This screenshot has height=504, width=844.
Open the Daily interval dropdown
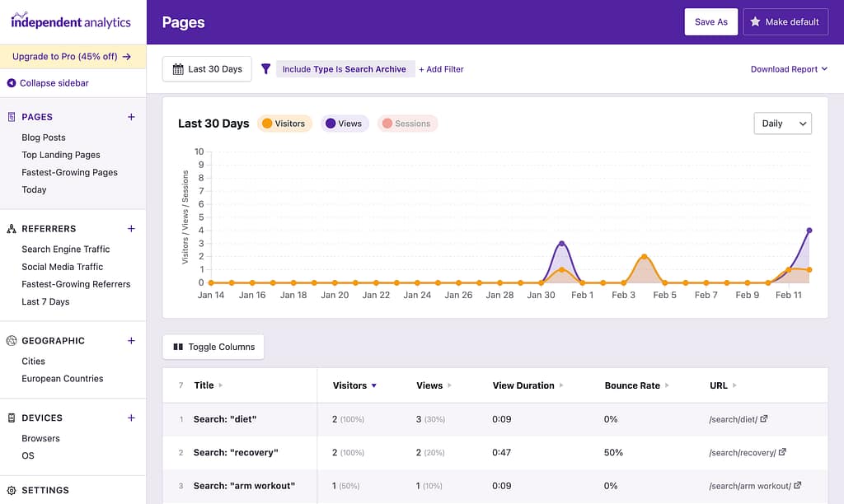tap(782, 123)
